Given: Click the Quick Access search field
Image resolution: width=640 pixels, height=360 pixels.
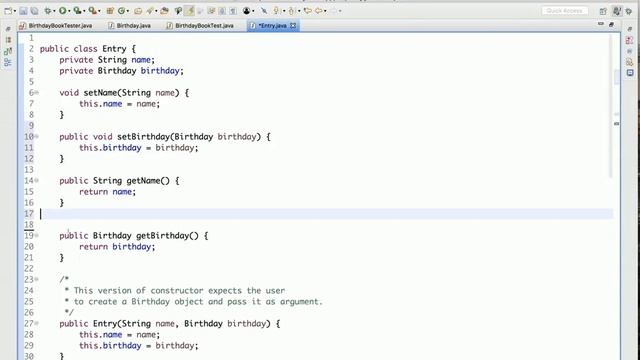Looking at the screenshot, I should (x=565, y=11).
